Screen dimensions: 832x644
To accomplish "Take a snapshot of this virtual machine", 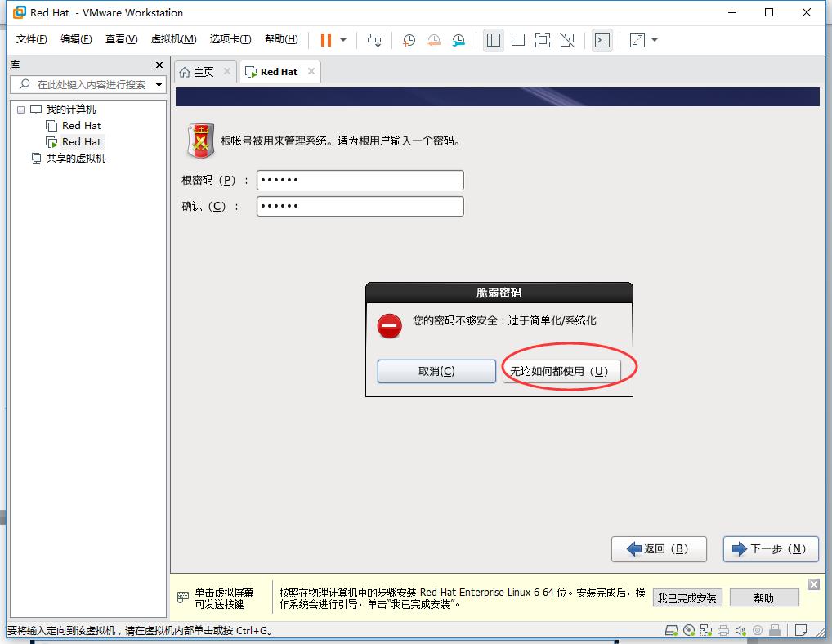I will [x=409, y=40].
